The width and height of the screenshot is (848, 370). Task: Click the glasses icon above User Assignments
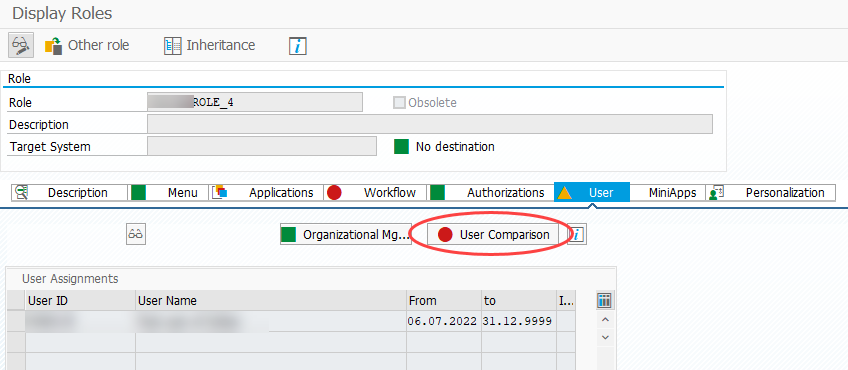(x=136, y=235)
